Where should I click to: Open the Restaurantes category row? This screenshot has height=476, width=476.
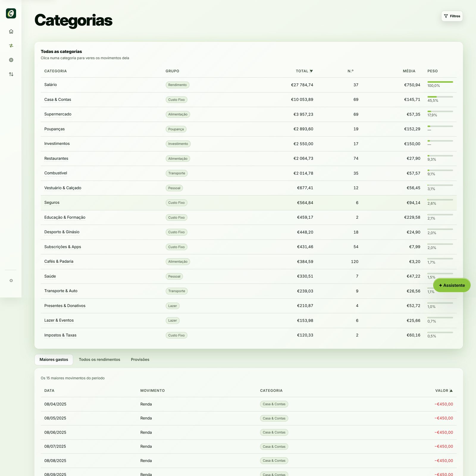[248, 159]
